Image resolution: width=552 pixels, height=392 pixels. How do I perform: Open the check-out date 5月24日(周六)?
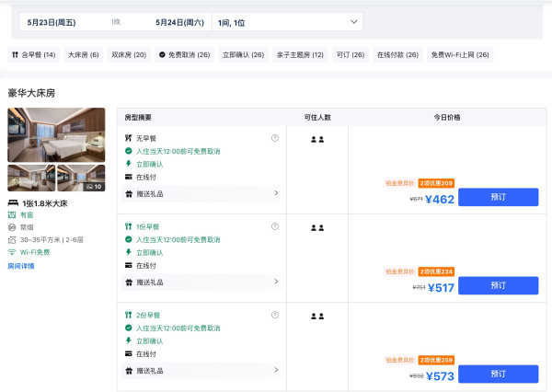[x=179, y=22]
